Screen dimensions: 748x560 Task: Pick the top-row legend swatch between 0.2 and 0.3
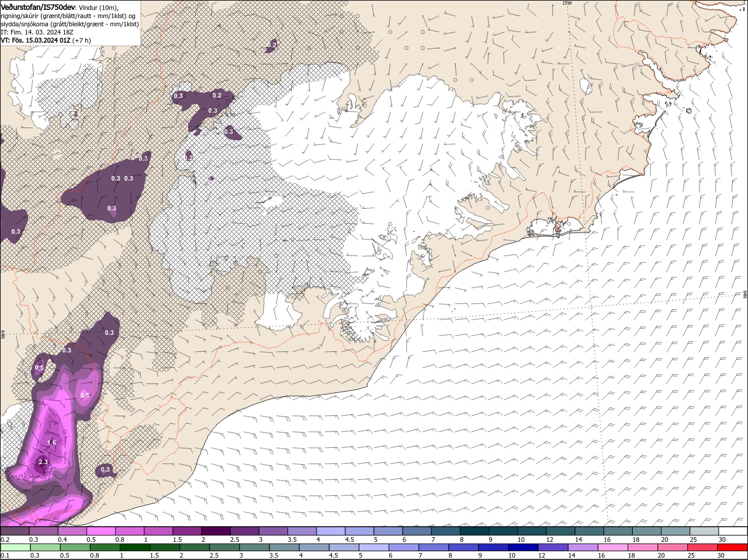15,531
